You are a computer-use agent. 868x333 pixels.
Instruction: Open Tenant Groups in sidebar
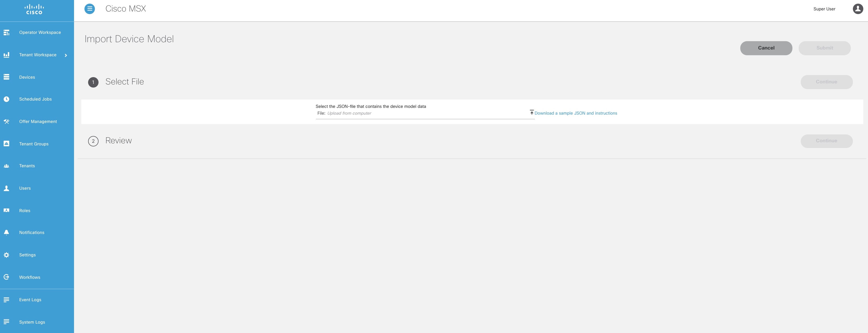(x=34, y=144)
